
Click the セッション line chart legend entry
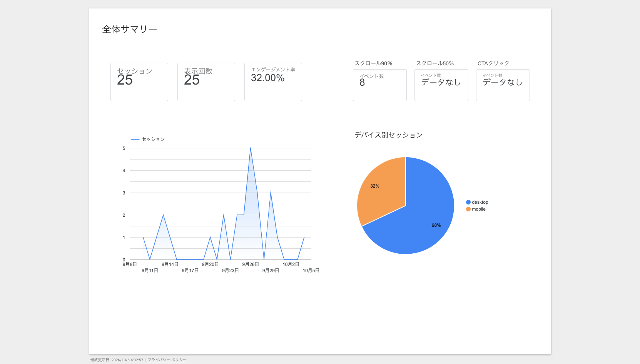[148, 139]
